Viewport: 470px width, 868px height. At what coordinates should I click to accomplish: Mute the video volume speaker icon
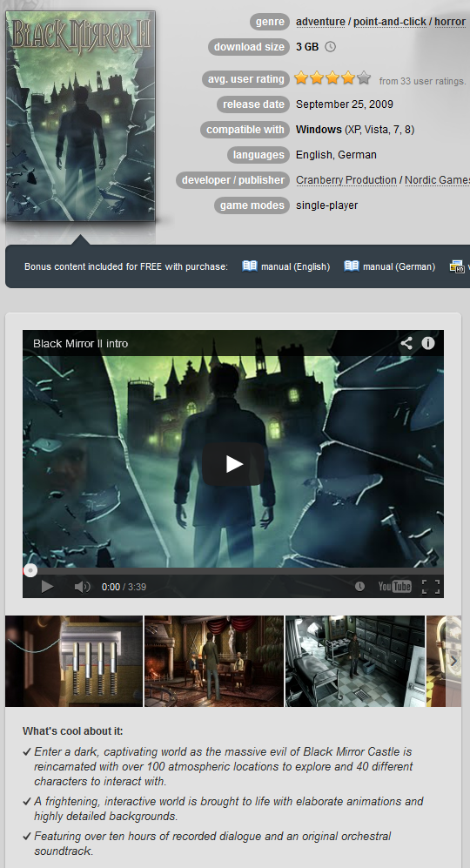pyautogui.click(x=82, y=587)
